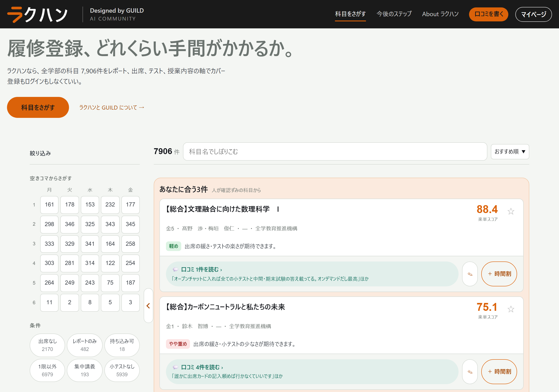The width and height of the screenshot is (559, 392).
Task: Click speech bubble icon beside 口コミ 4件を読む
Action: (175, 367)
